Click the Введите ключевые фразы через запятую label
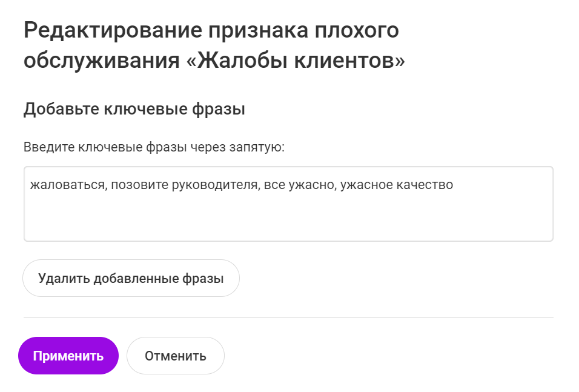Image resolution: width=579 pixels, height=392 pixels. pos(154,147)
